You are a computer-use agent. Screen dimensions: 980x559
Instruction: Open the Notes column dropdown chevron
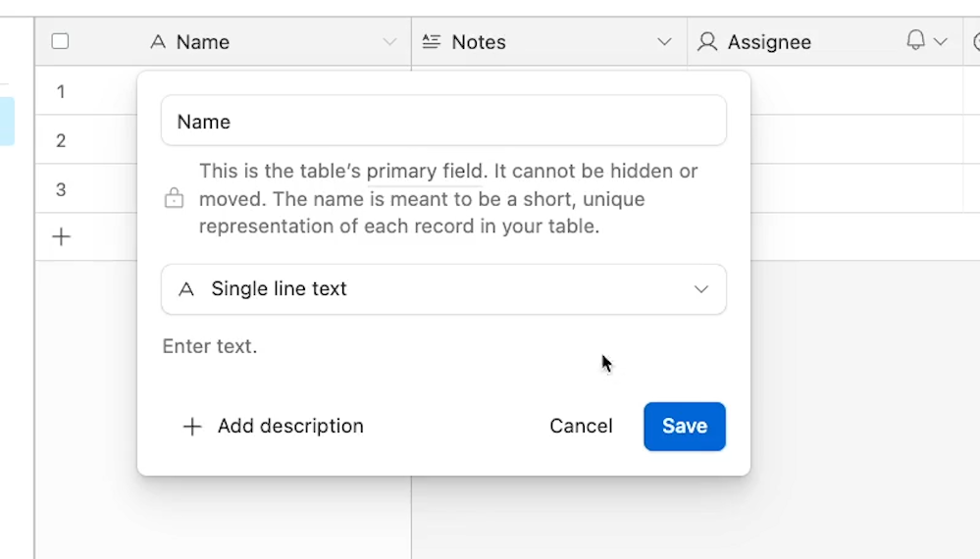[664, 42]
